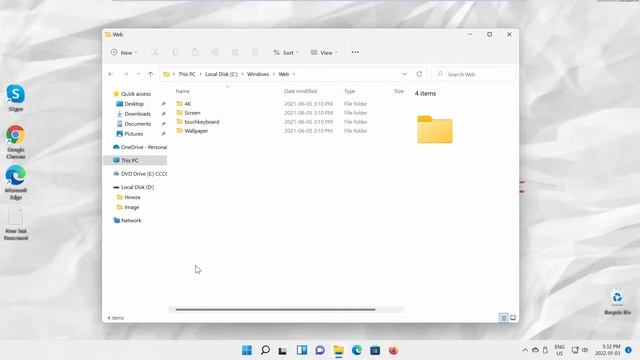Sort by the Name column header

(182, 91)
